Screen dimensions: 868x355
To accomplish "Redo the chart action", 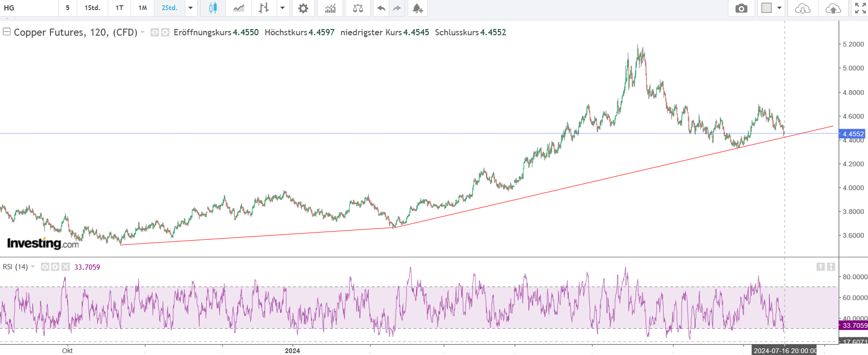I will [x=397, y=8].
